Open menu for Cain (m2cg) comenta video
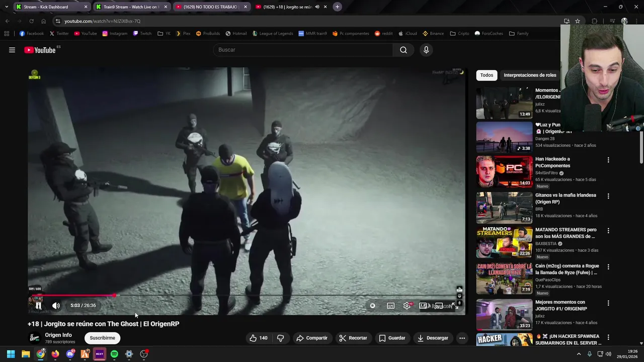This screenshot has height=362, width=644. tap(608, 267)
